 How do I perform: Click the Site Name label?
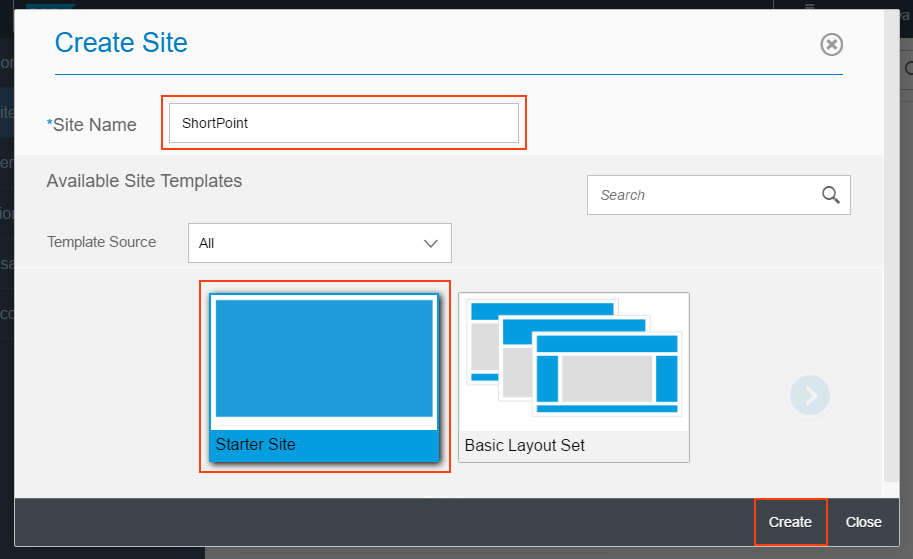click(x=91, y=125)
